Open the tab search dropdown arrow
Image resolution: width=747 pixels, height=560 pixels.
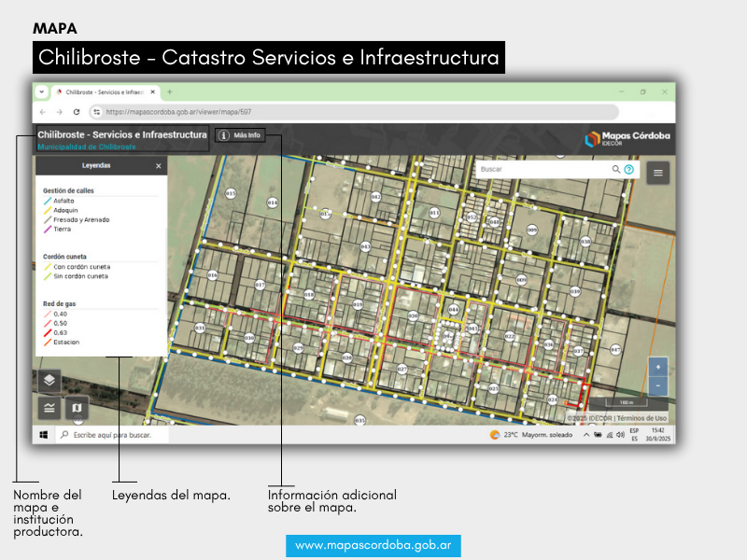click(42, 92)
